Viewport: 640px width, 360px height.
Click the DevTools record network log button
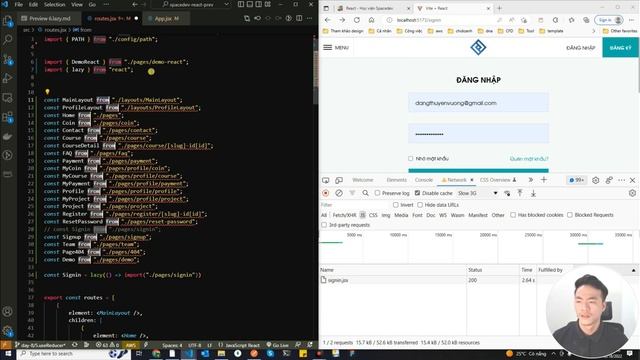326,193
